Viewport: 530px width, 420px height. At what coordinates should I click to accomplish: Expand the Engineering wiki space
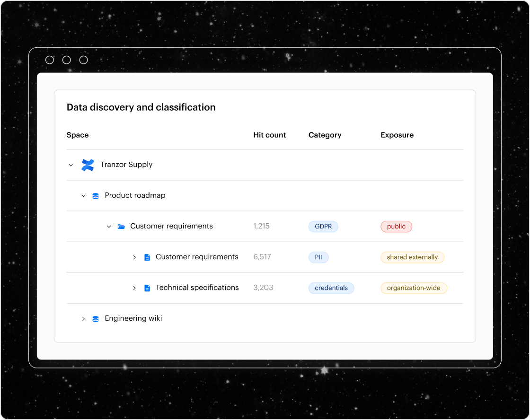click(x=84, y=318)
